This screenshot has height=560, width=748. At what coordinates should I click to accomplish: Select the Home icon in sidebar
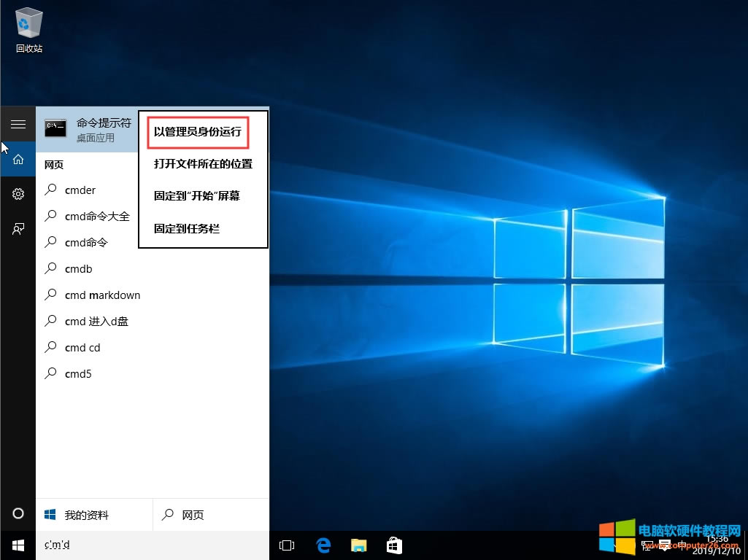18,160
